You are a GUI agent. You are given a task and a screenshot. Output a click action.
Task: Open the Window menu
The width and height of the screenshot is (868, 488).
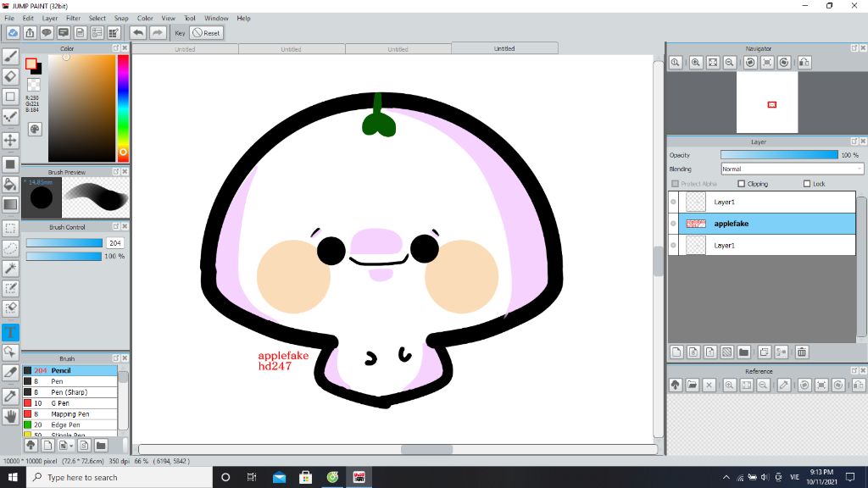(216, 19)
